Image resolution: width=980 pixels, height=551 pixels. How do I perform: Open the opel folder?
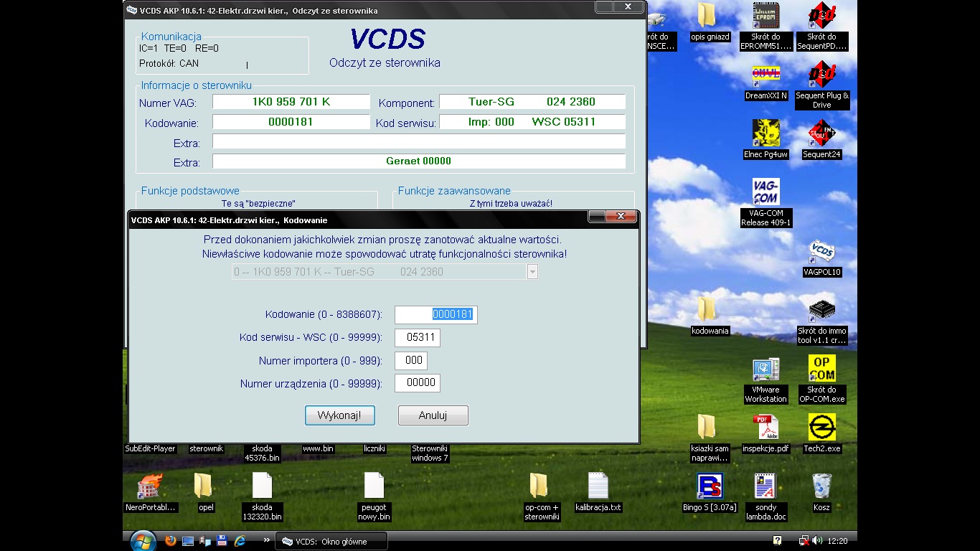tap(206, 493)
